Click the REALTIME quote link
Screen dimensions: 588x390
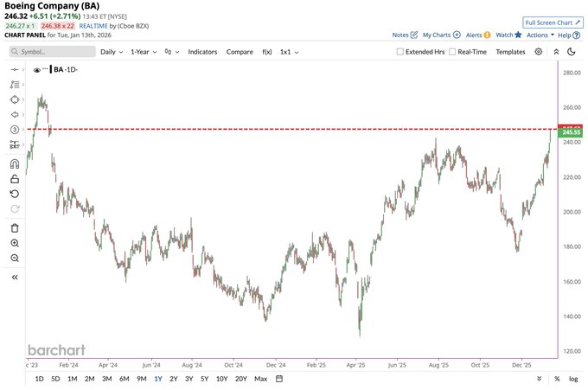coord(93,26)
